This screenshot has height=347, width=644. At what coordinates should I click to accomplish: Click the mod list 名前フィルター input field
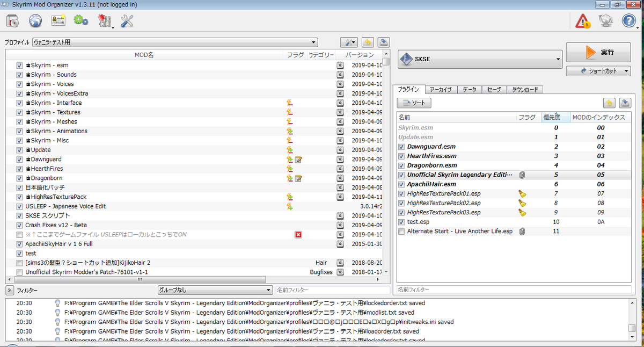coord(332,290)
